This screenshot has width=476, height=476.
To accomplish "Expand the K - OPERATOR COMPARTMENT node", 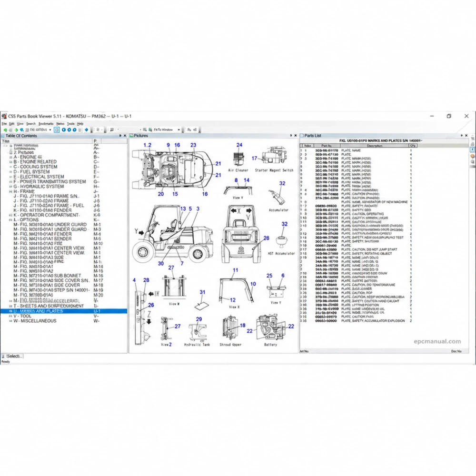I will [10, 215].
